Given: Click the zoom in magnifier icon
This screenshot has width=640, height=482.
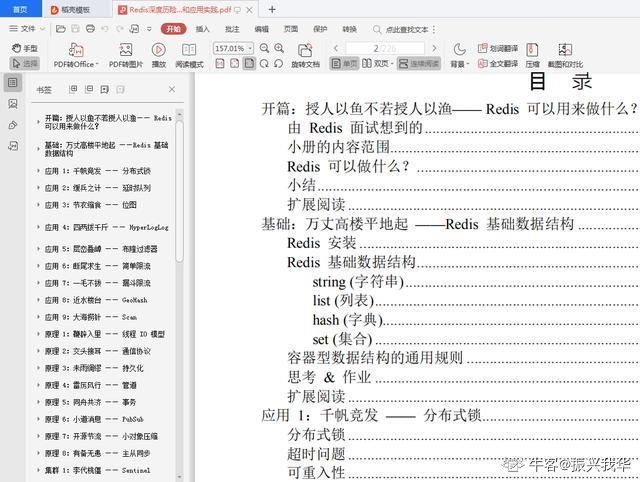Looking at the screenshot, I should (279, 48).
